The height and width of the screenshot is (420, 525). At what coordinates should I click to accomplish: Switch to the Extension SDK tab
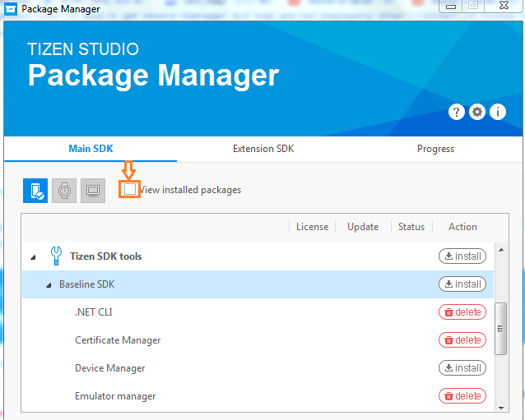point(263,149)
